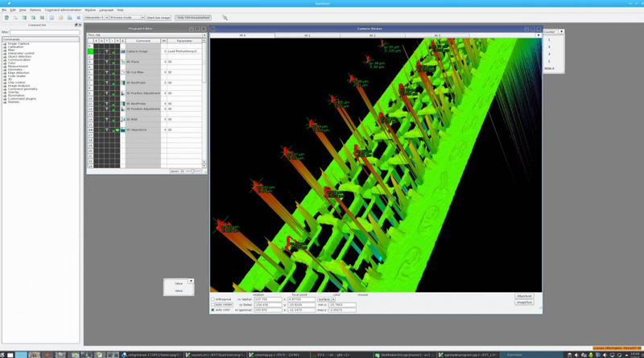The image size is (644, 358).
Task: Uncheck the auto color checkbox
Action: pyautogui.click(x=213, y=310)
